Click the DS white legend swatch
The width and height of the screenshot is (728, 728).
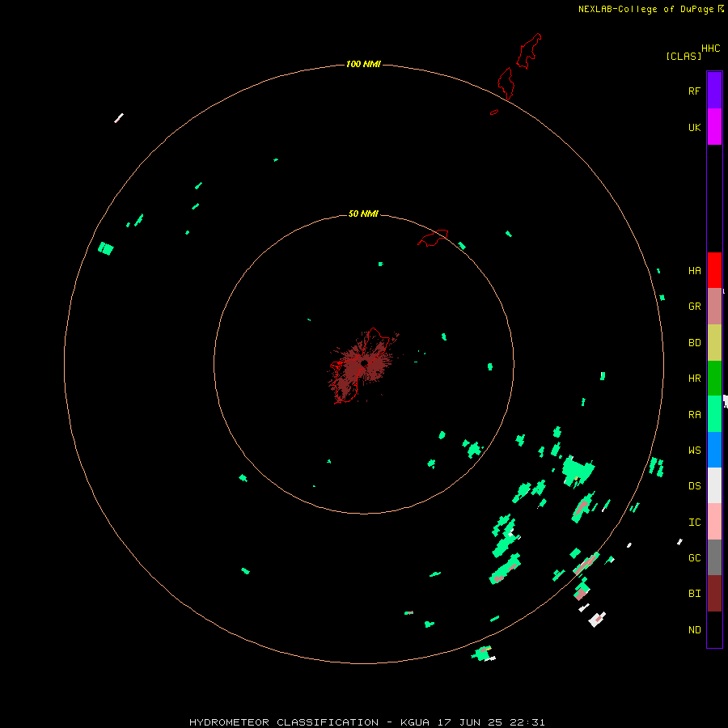click(714, 485)
